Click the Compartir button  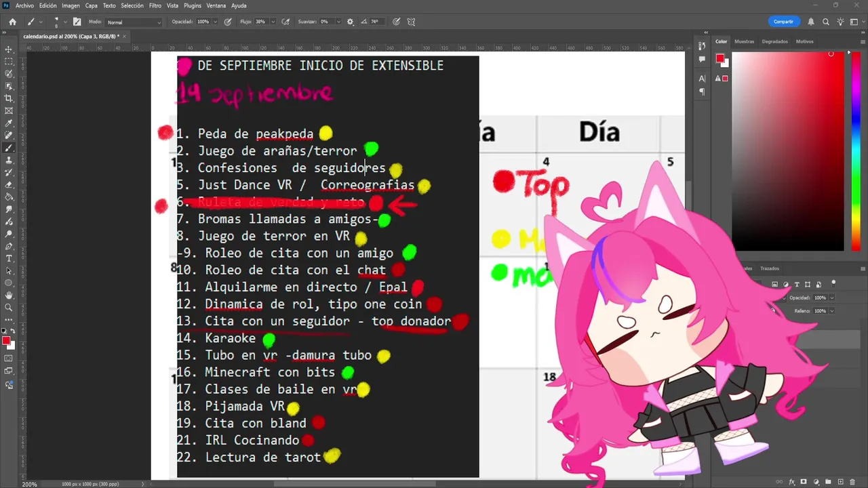point(783,22)
